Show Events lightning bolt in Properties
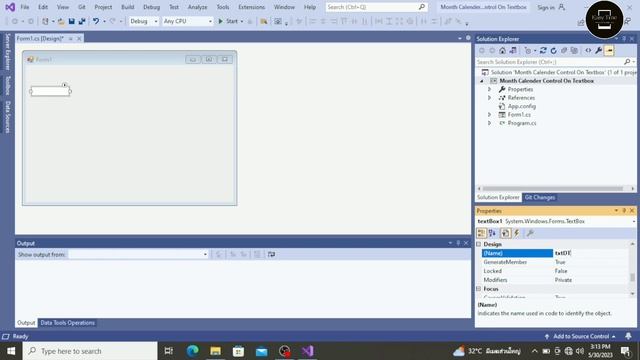The image size is (640, 360). (x=517, y=233)
